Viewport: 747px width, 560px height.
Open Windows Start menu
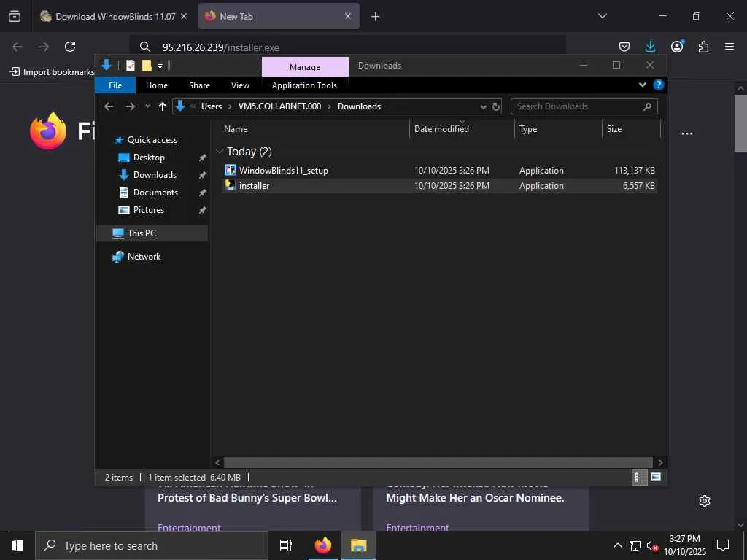(18, 545)
